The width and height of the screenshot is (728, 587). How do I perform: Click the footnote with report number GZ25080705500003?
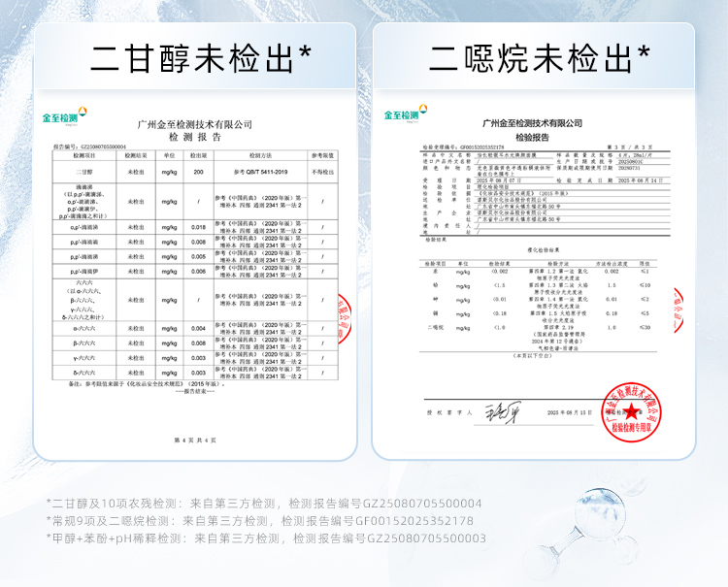click(x=266, y=538)
